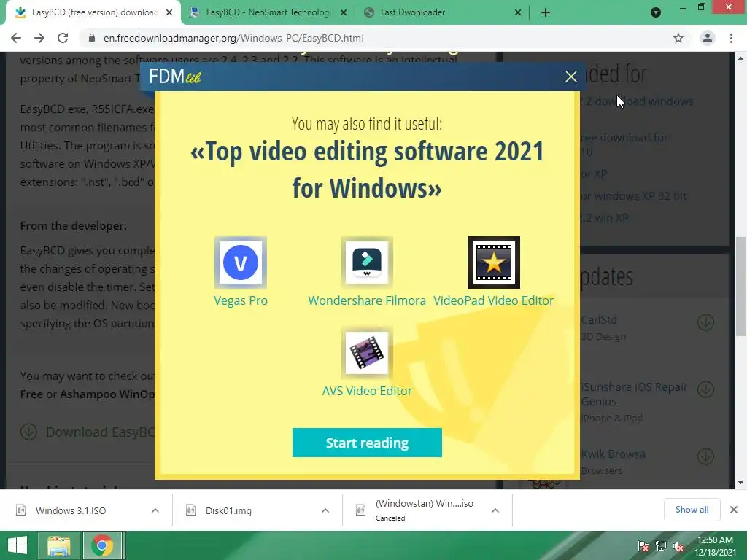Screen dimensions: 747x560
Task: Bookmark this page with the star
Action: [678, 38]
